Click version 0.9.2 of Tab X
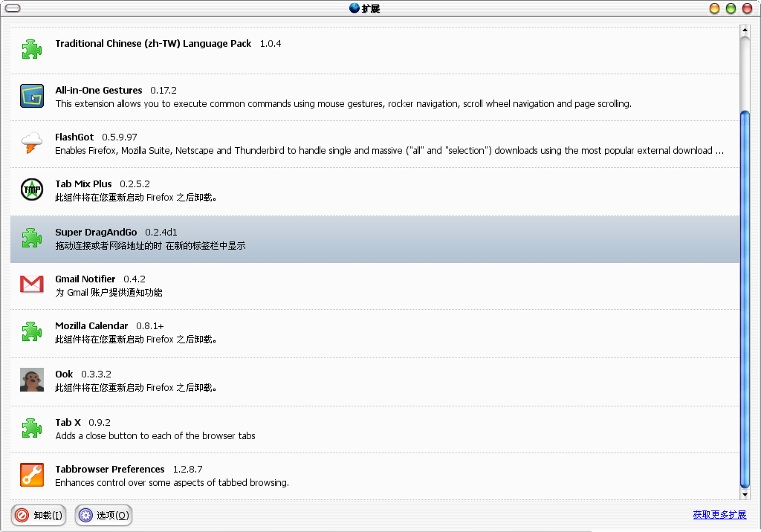The image size is (761, 532). pyautogui.click(x=100, y=423)
